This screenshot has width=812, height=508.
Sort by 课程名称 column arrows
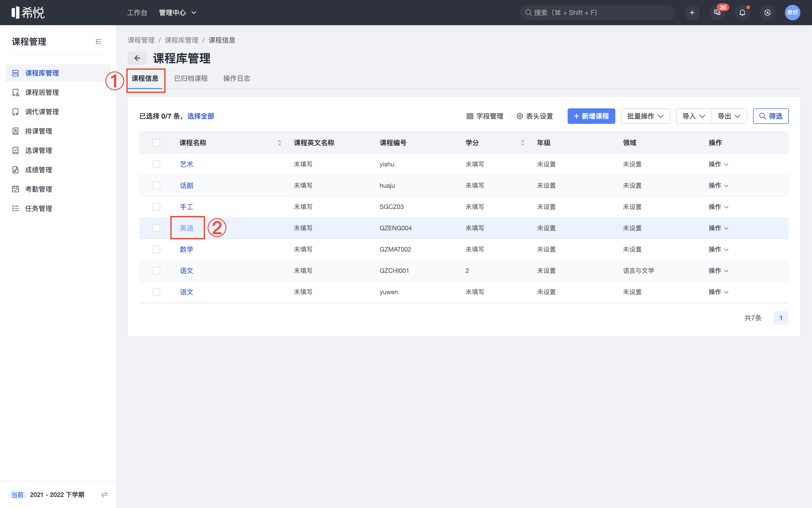click(x=280, y=143)
